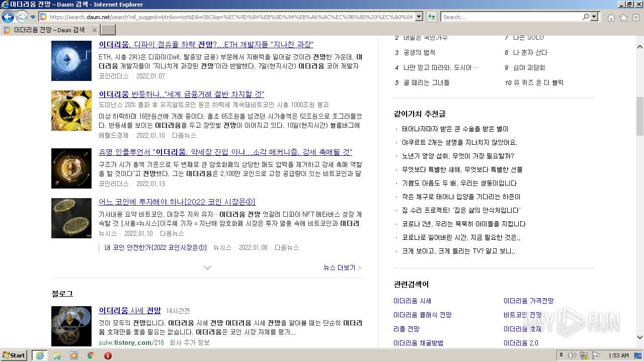Open sulw.tistory.com/218 blog link
Image resolution: width=644 pixels, height=362 pixels.
coord(131,342)
